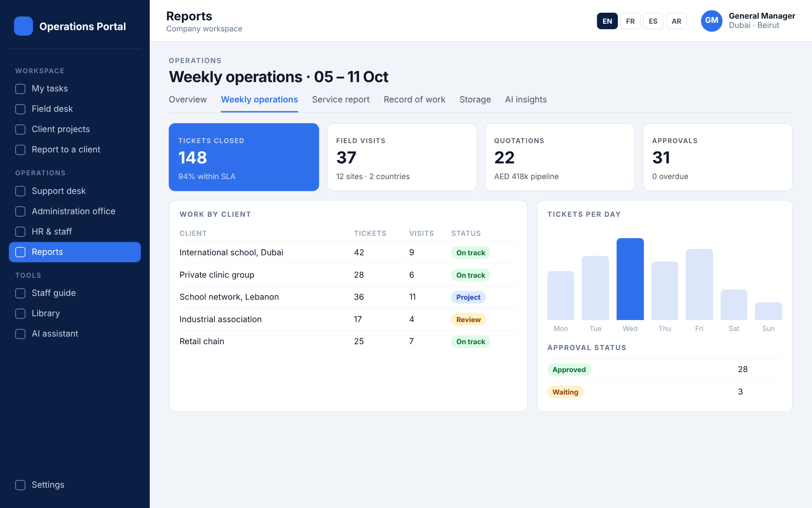Click the General Manager profile name
This screenshot has width=812, height=508.
click(x=762, y=16)
